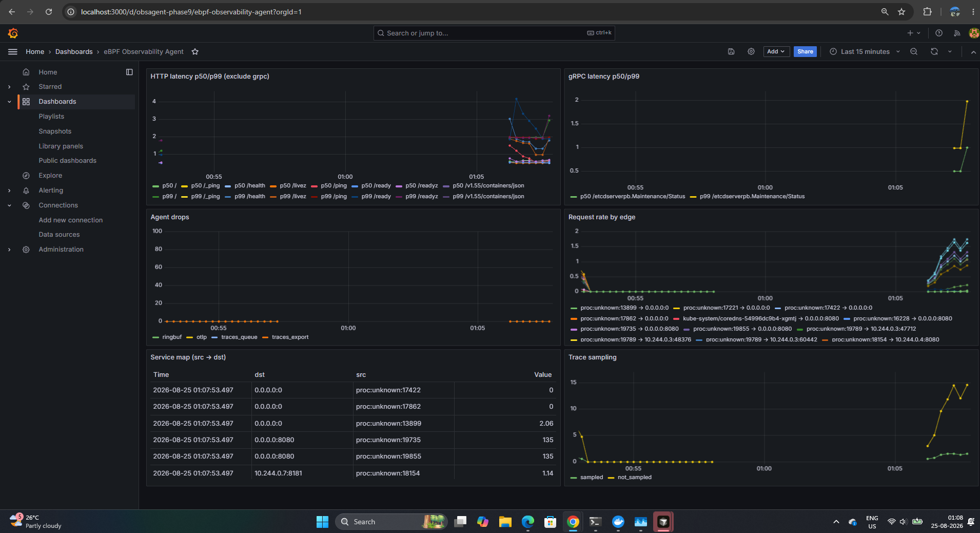Open Docker Desktop from taskbar
Viewport: 980px width, 533px height.
618,522
